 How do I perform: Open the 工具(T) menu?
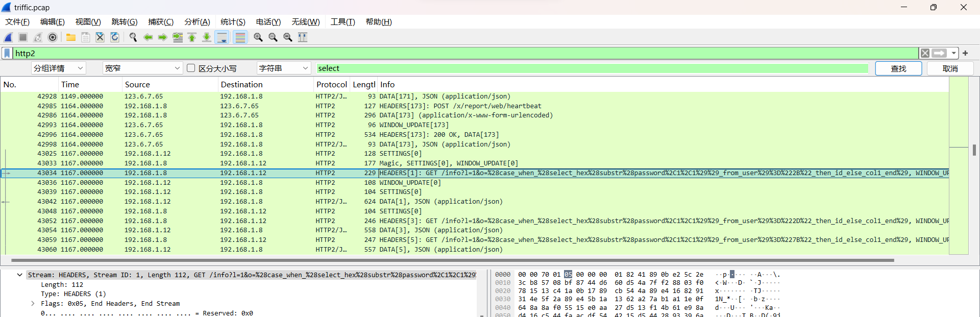point(342,22)
